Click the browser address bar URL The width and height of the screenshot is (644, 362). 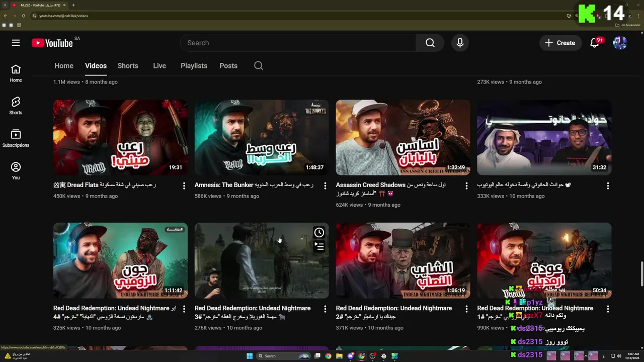(x=63, y=16)
